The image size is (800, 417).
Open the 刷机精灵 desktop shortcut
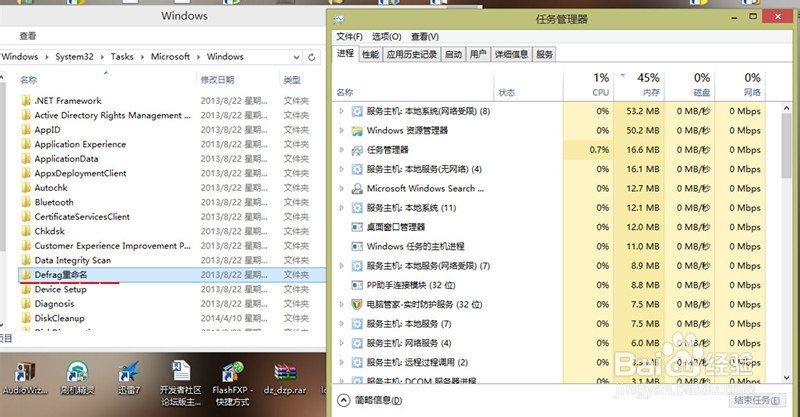77,379
